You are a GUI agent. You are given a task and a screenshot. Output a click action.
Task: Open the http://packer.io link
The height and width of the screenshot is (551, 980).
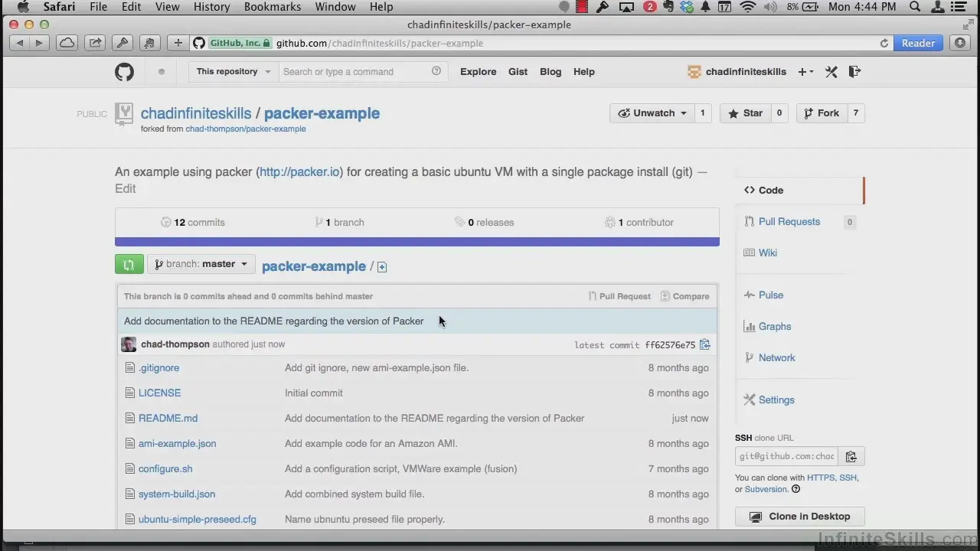click(x=299, y=172)
